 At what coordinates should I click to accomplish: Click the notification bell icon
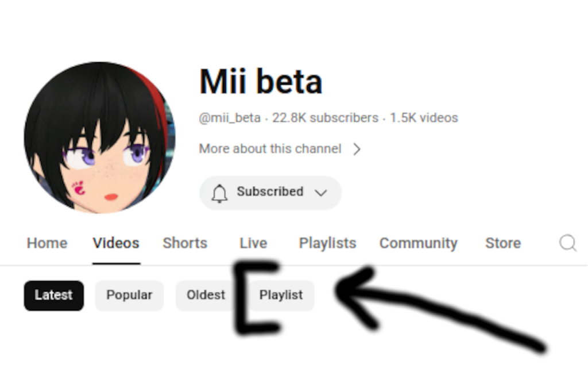(219, 193)
